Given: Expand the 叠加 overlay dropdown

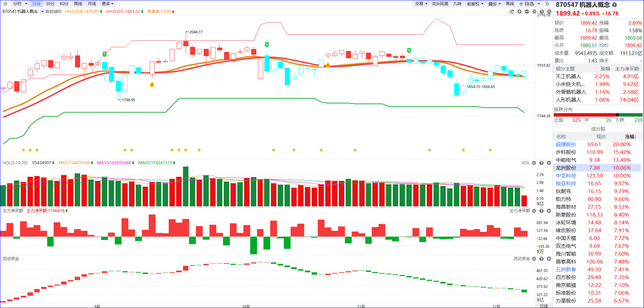Looking at the screenshot, I should click(x=494, y=4).
